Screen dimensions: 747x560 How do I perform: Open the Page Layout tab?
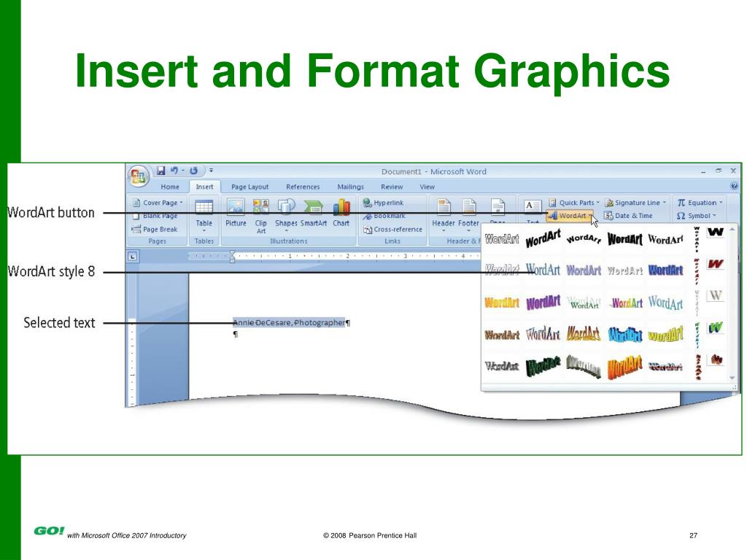249,187
